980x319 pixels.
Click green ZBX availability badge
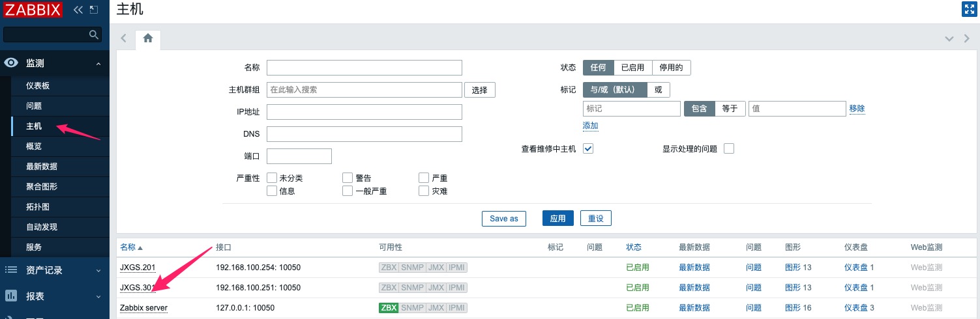tap(389, 307)
